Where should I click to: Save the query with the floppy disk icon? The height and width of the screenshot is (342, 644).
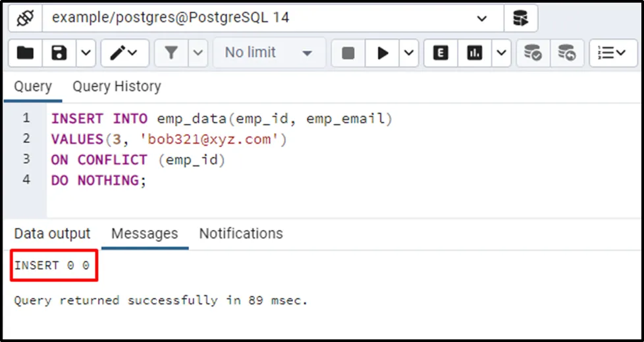[x=58, y=53]
